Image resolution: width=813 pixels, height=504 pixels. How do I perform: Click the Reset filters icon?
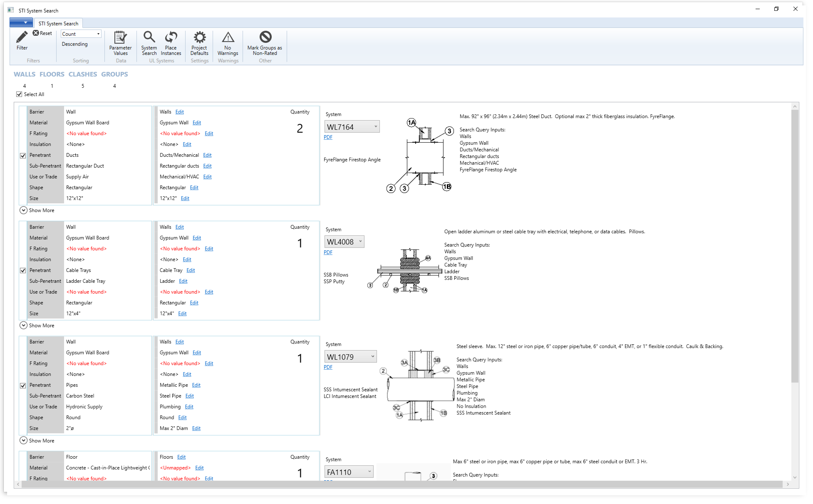click(36, 33)
